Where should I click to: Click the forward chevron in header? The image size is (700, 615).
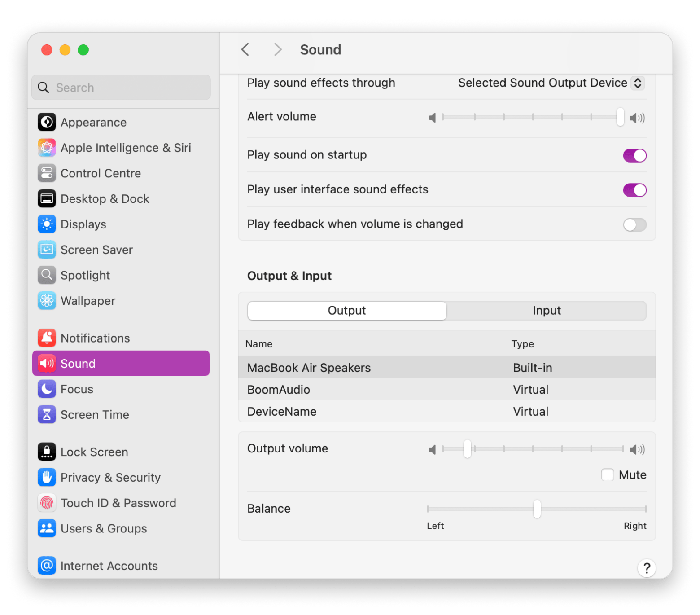pos(278,49)
